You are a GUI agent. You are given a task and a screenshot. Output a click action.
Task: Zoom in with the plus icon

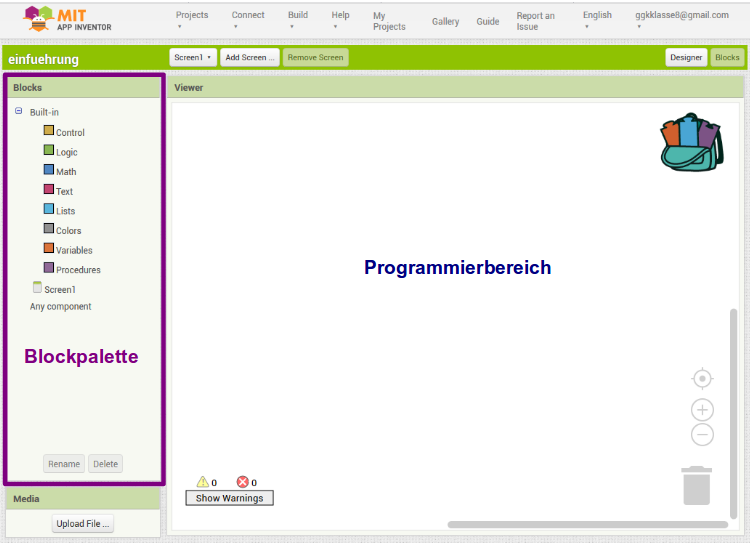click(x=703, y=410)
